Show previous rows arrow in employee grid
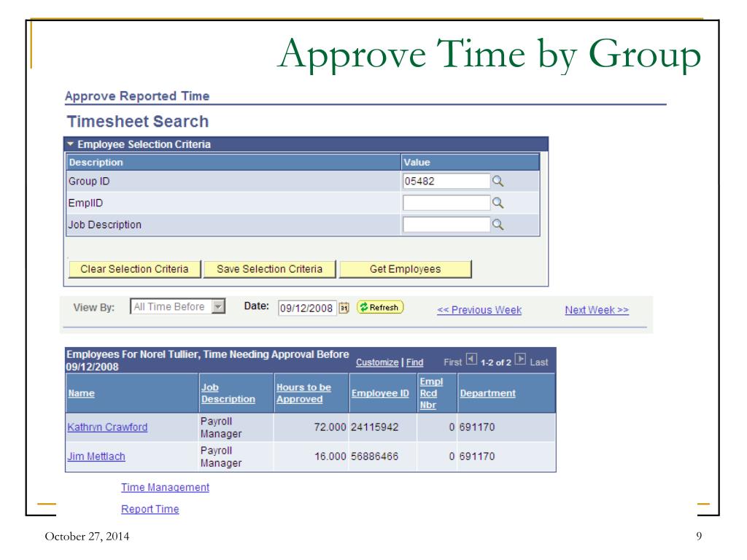 tap(471, 359)
